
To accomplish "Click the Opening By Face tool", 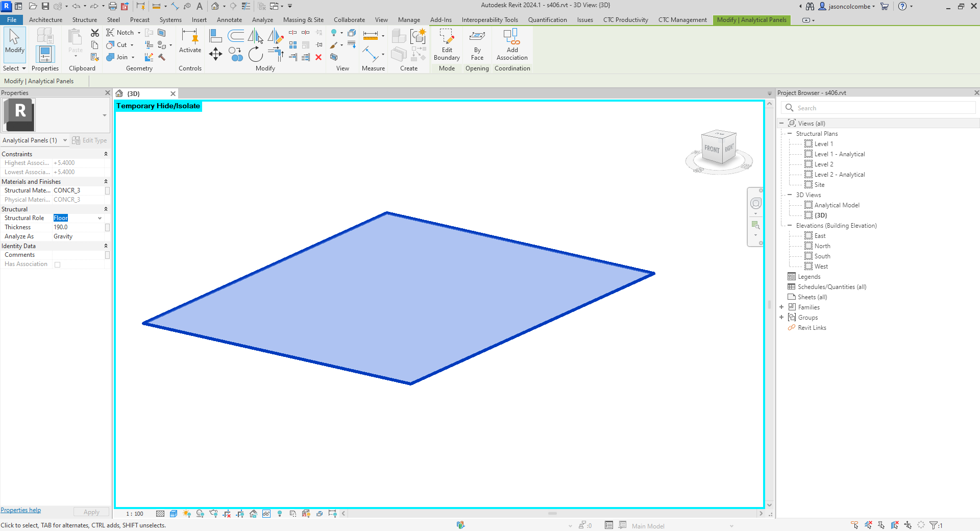I will [477, 45].
